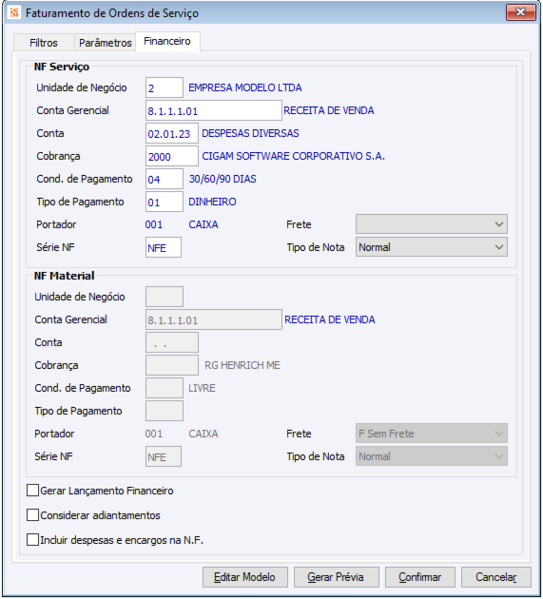543x599 pixels.
Task: Click NF Serviço Série NF field
Action: click(164, 247)
